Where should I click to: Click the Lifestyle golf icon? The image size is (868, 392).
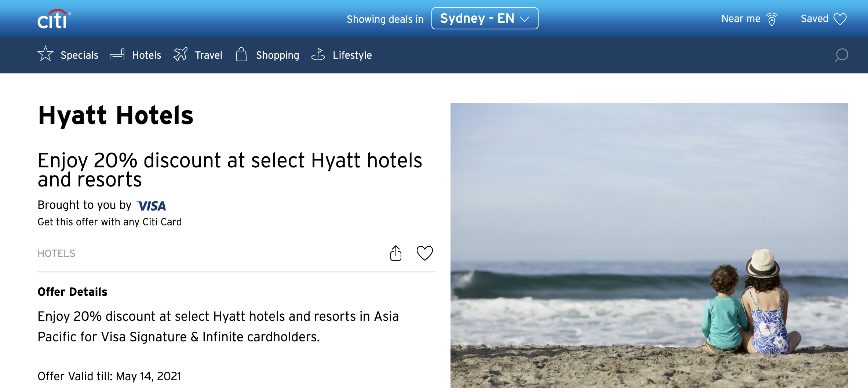pyautogui.click(x=318, y=54)
